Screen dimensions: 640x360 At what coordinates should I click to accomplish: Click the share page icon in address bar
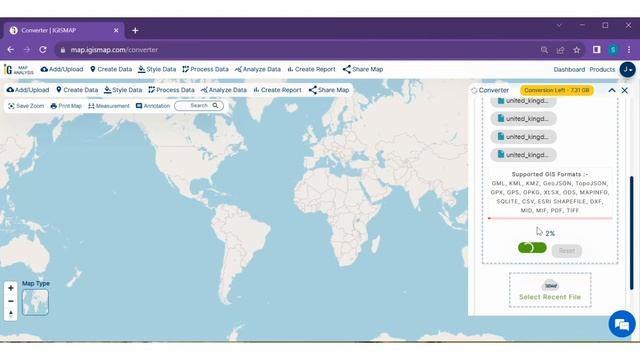tap(560, 50)
